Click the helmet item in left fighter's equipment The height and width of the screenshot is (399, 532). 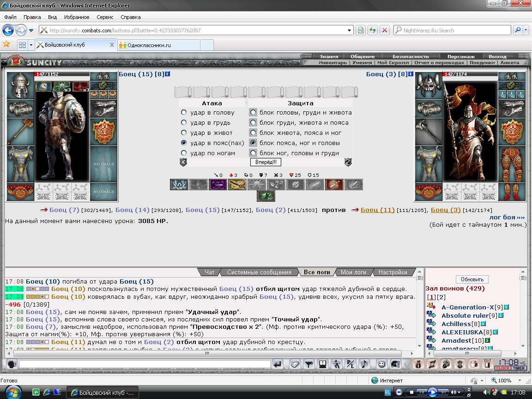click(x=20, y=85)
